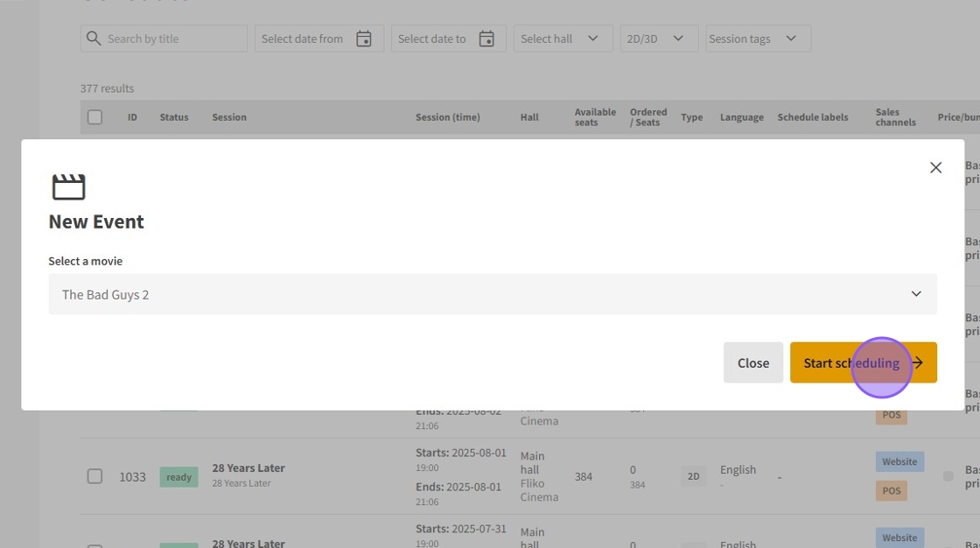Click the Website sales channel tag
Image resolution: width=980 pixels, height=548 pixels.
[x=899, y=461]
